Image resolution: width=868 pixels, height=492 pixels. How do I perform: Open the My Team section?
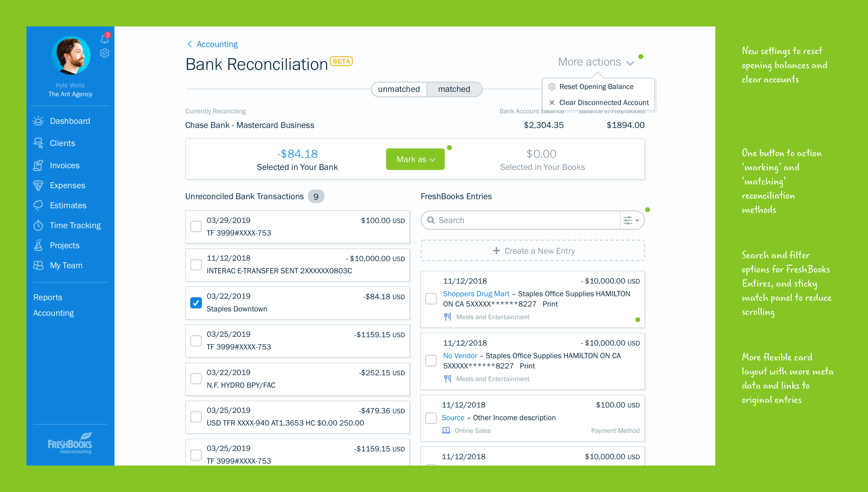click(x=66, y=265)
